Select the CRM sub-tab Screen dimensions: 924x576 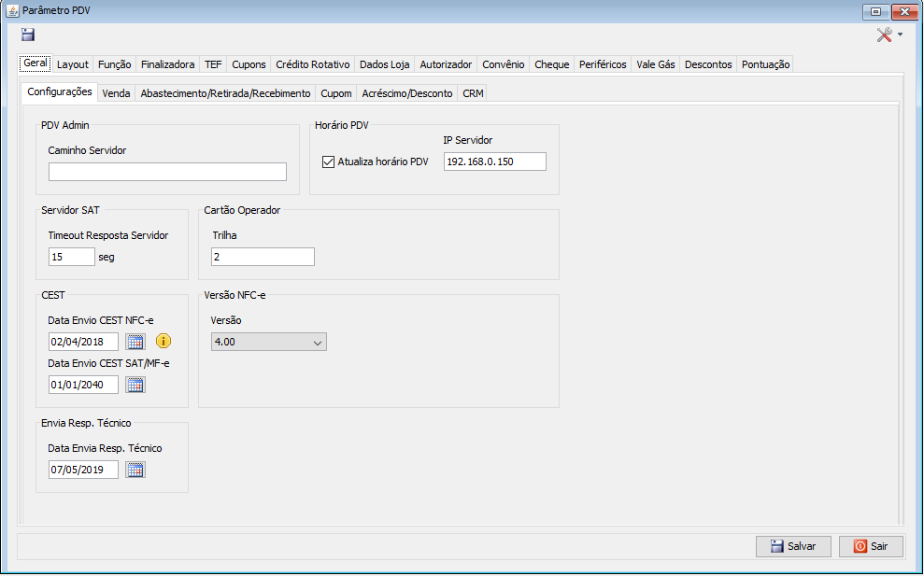point(473,93)
